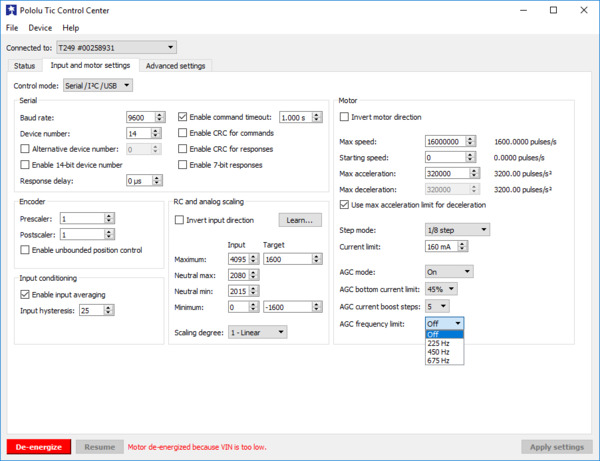This screenshot has width=600, height=461.
Task: Open the Control mode dropdown
Action: [98, 86]
